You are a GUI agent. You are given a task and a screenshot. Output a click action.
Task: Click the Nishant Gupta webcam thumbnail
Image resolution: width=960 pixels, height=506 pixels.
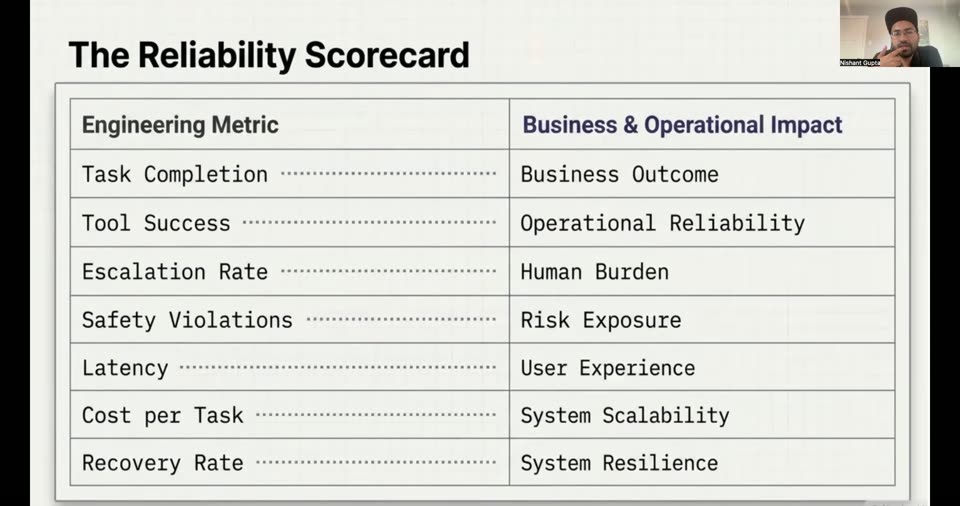(x=899, y=33)
